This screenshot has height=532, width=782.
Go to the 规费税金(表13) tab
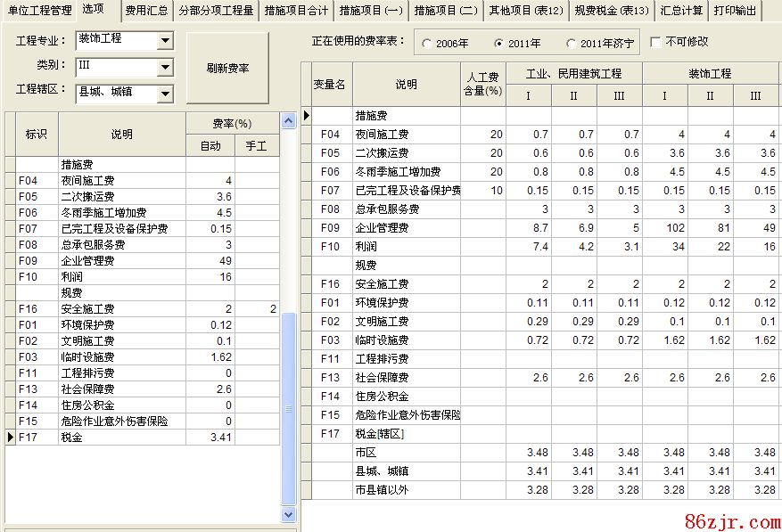click(611, 11)
